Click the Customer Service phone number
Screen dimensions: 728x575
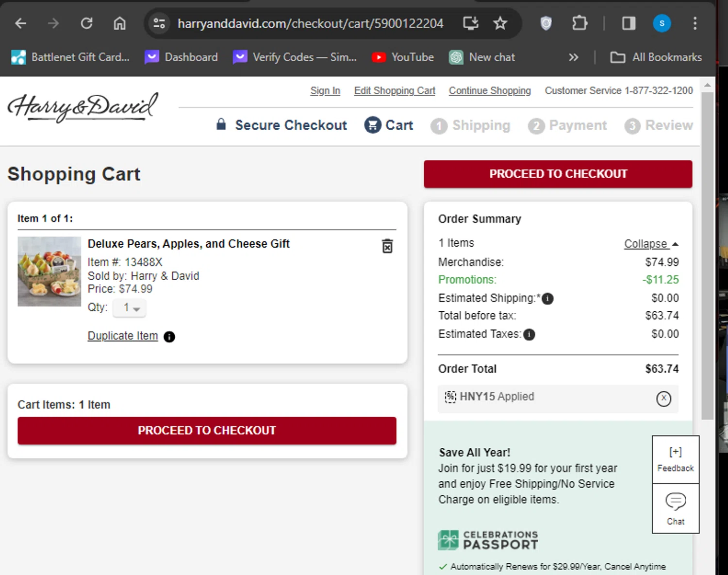(659, 91)
